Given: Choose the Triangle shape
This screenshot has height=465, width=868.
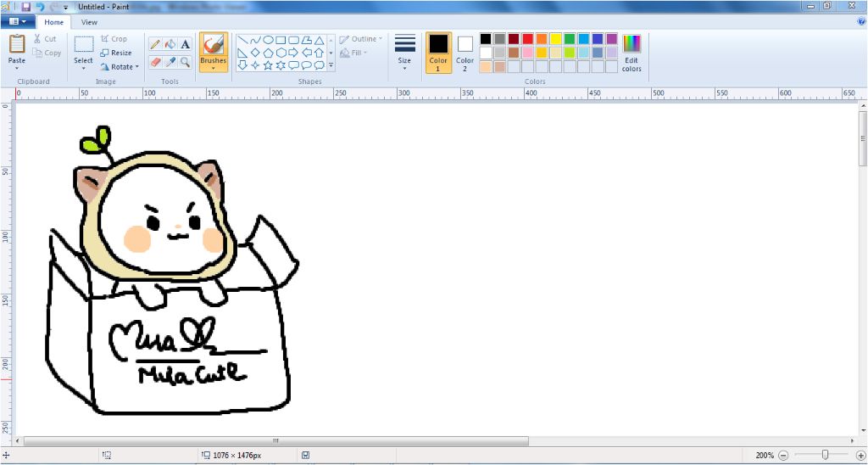Looking at the screenshot, I should tap(319, 41).
